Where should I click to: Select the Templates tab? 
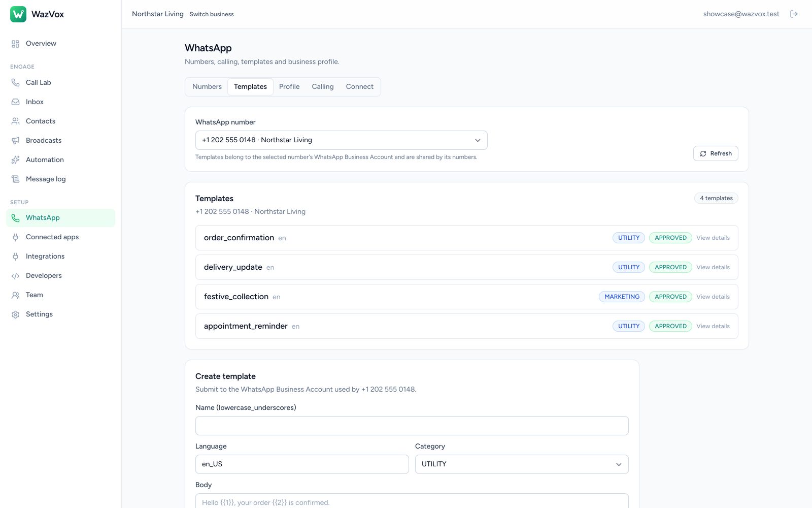tap(250, 87)
